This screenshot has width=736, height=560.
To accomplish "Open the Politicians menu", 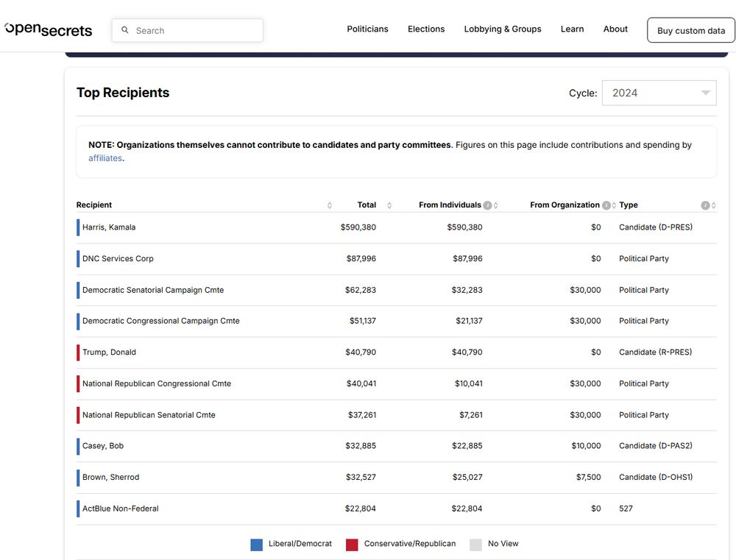I will click(367, 29).
